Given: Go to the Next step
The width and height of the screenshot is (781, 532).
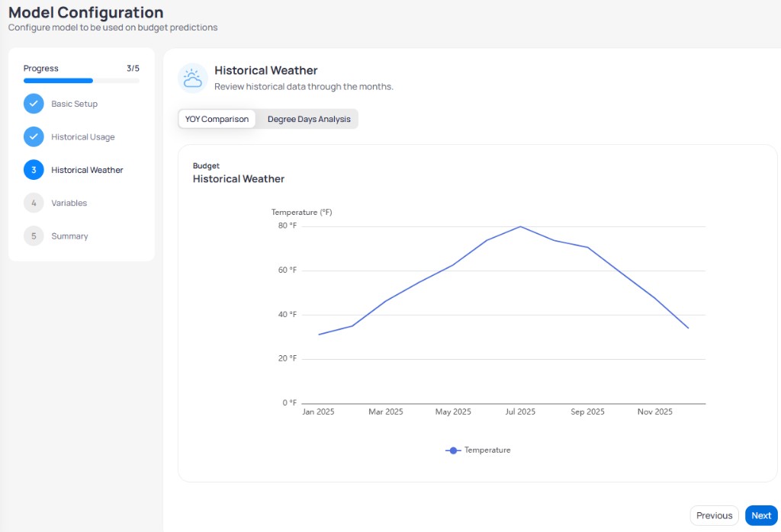Looking at the screenshot, I should [x=761, y=515].
